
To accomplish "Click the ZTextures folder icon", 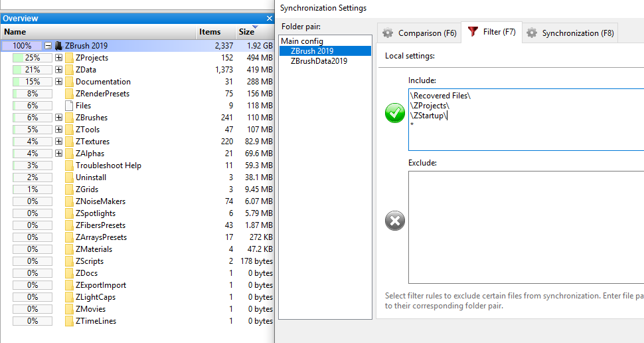I will click(x=69, y=141).
